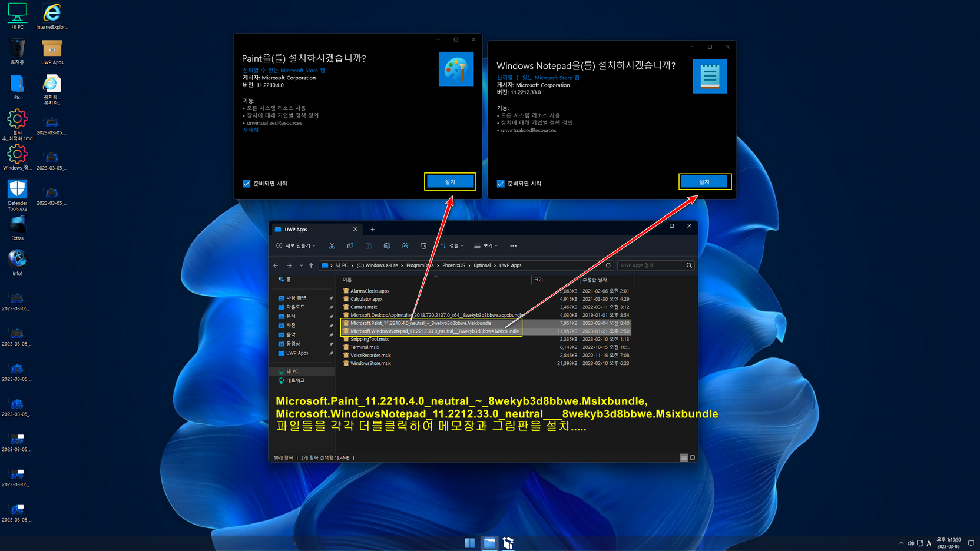Viewport: 980px width, 551px height.
Task: Add a new Explorer tab with plus button
Action: pos(372,230)
